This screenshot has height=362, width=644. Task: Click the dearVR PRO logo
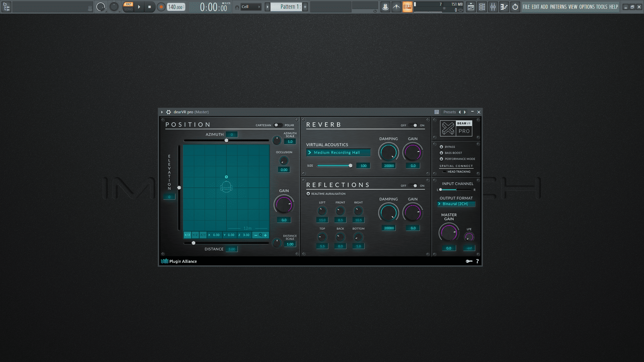pos(456,128)
